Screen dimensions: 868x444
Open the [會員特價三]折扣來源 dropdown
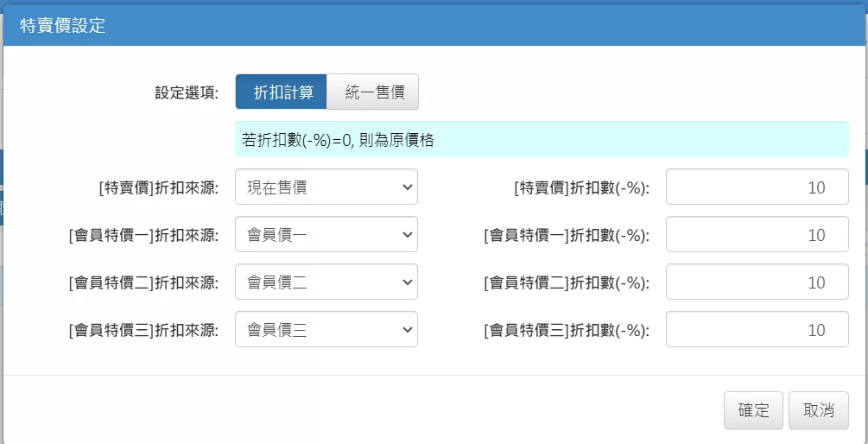326,330
